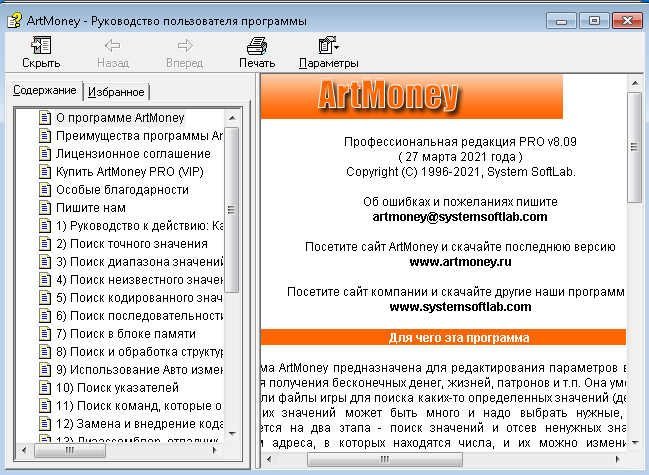Open the '10) Поиск указателей' topic

(117, 388)
